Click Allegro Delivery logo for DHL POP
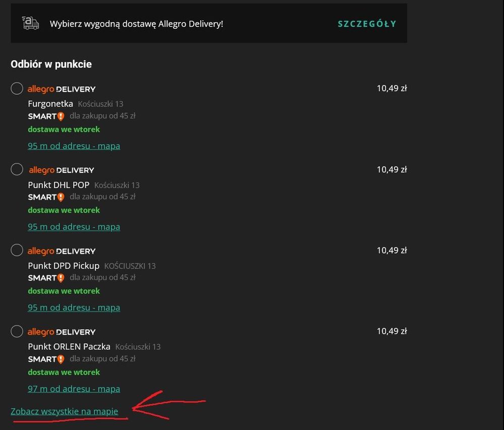This screenshot has height=430, width=504. pyautogui.click(x=62, y=170)
